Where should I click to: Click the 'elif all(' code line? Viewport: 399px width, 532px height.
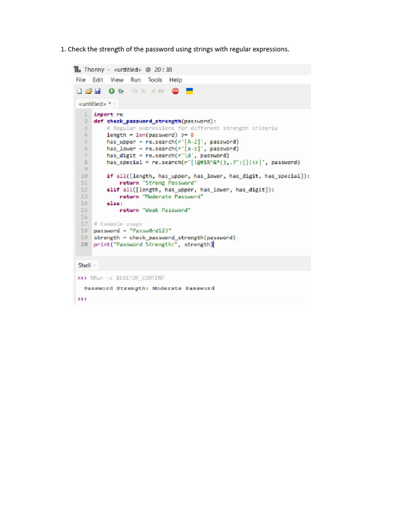pos(190,190)
